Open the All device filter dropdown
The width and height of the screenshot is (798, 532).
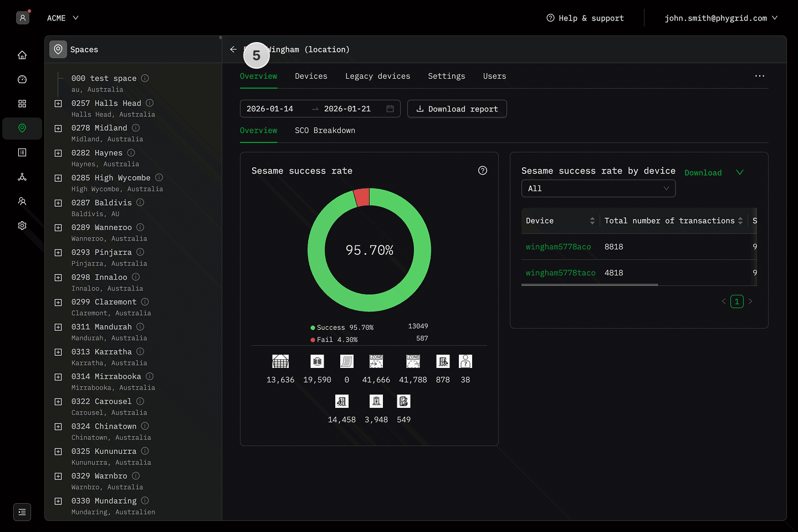(598, 188)
